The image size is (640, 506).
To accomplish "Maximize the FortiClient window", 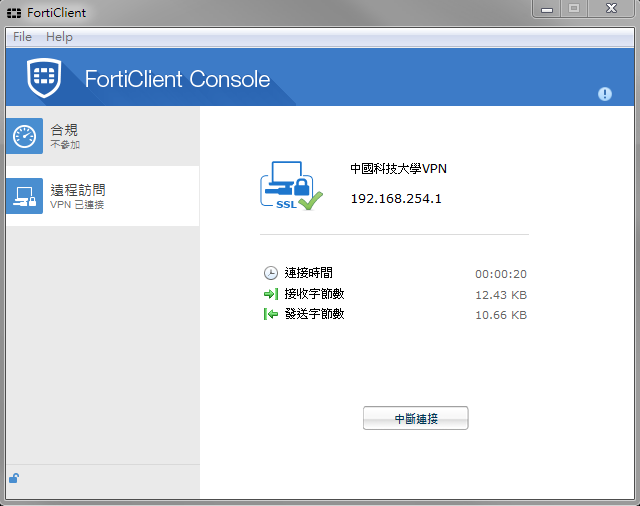I will pyautogui.click(x=574, y=9).
